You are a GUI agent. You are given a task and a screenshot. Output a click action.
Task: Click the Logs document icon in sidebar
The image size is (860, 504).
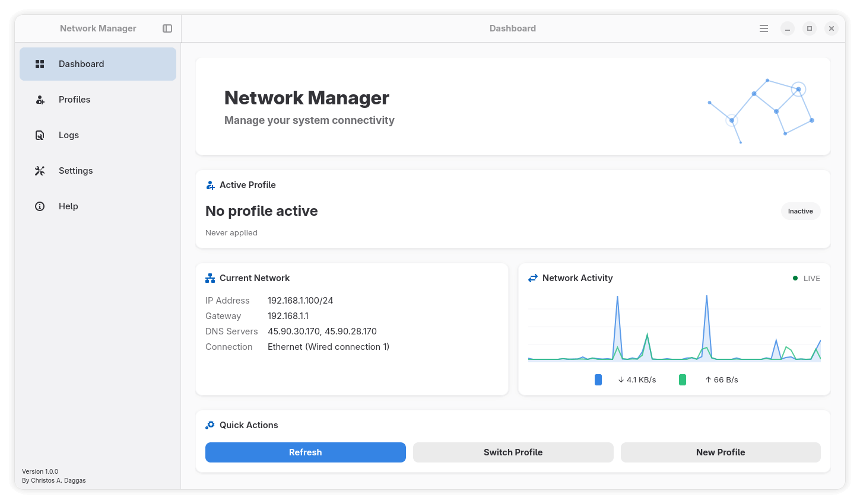coord(40,135)
